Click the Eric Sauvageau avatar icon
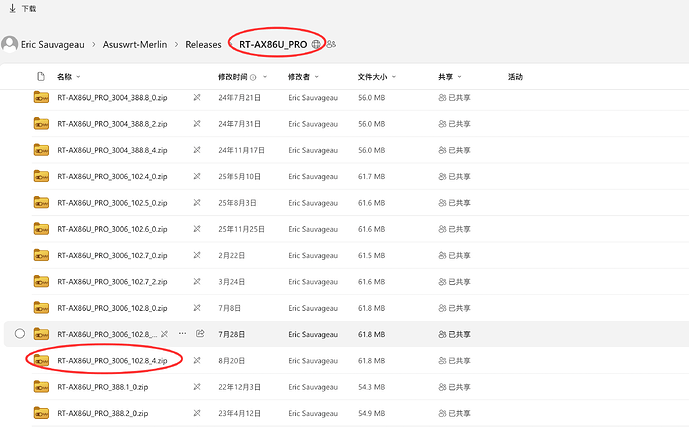Image resolution: width=689 pixels, height=428 pixels. point(10,44)
